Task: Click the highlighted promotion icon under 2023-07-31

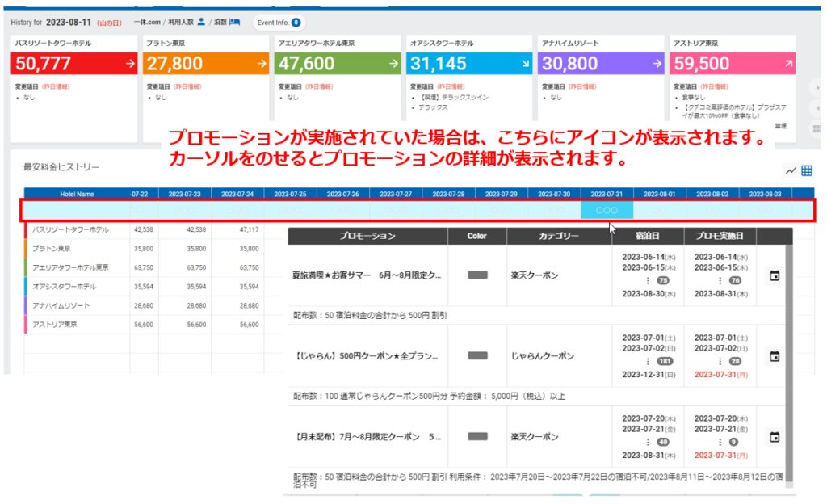Action: [607, 210]
